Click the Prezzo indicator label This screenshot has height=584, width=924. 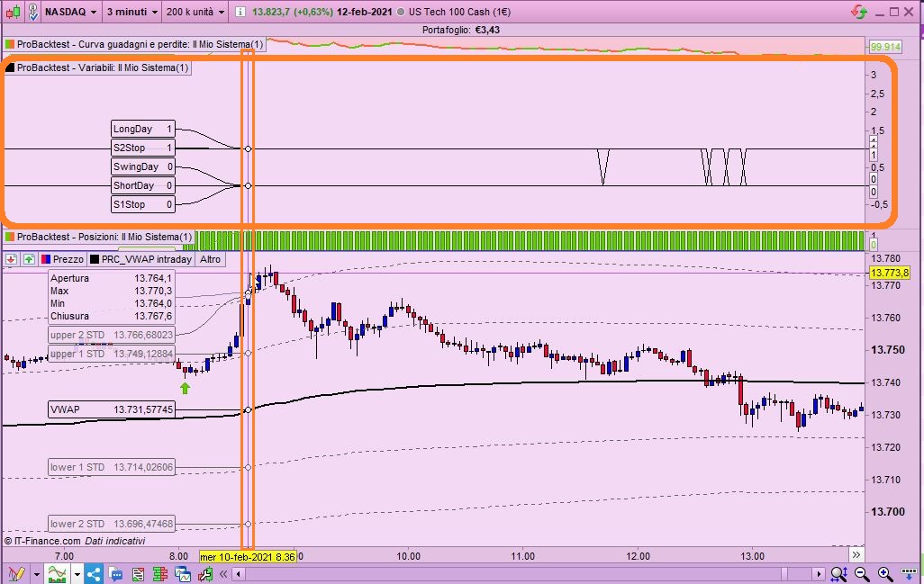(63, 259)
